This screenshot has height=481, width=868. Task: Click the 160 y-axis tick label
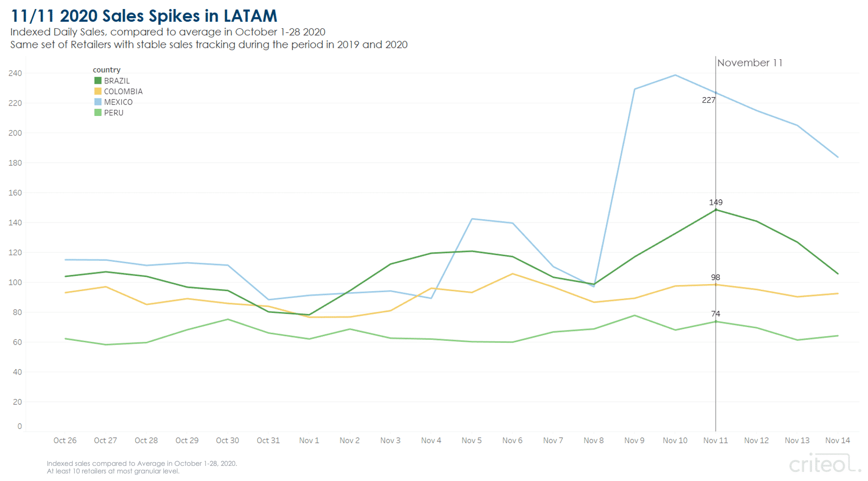pos(15,193)
